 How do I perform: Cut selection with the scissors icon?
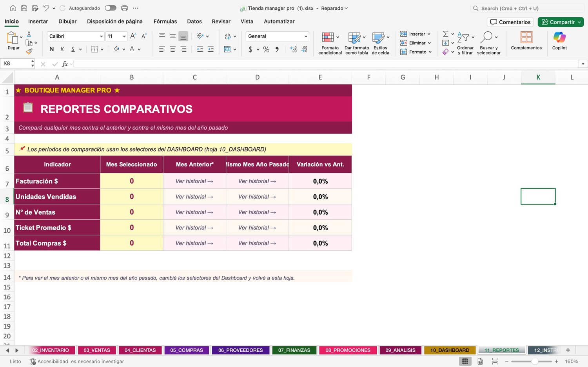point(29,34)
